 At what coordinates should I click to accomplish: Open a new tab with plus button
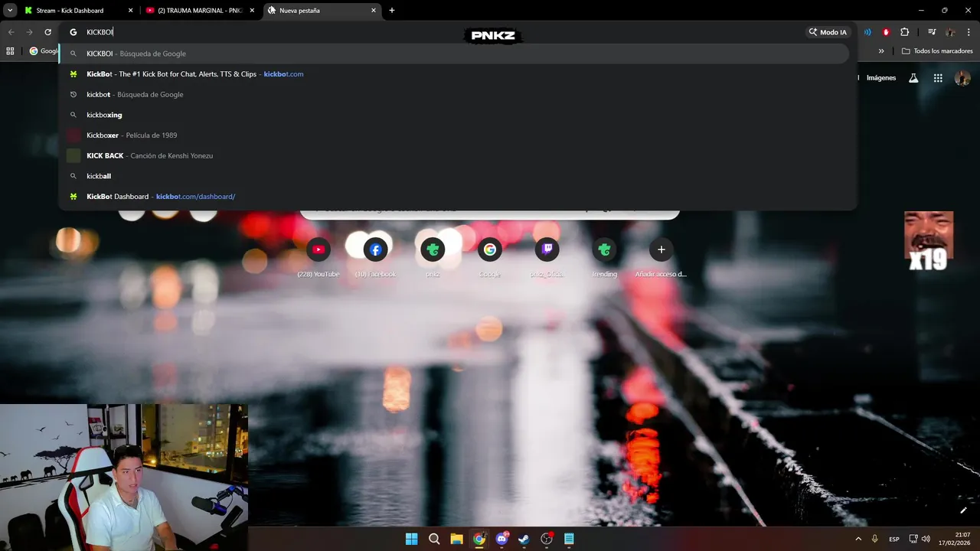click(x=392, y=11)
